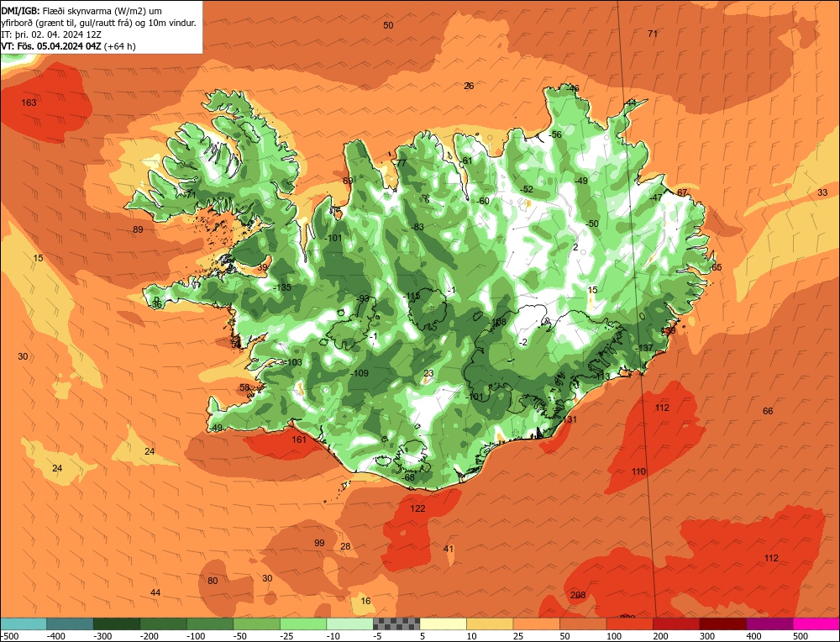Click the -61 value on the map
The image size is (840, 642).
point(466,160)
